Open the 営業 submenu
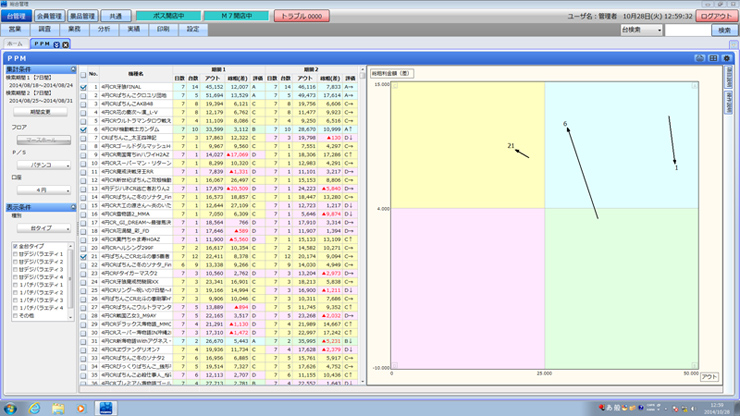The width and height of the screenshot is (740, 416). [15, 29]
